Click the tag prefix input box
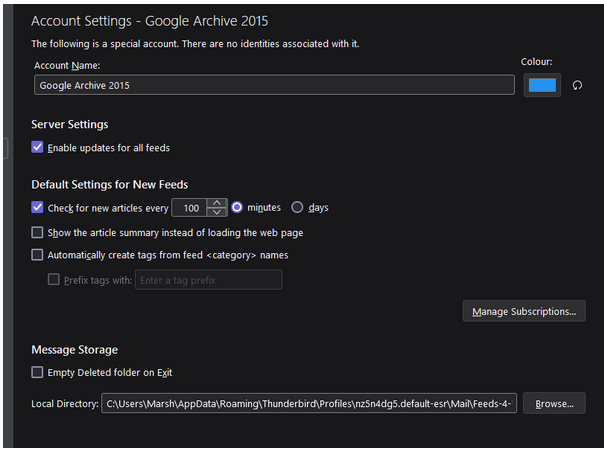The height and width of the screenshot is (450, 604). tap(208, 280)
